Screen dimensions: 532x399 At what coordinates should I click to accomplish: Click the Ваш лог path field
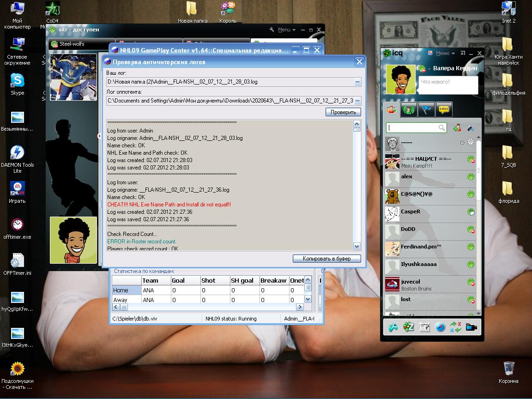coord(230,82)
